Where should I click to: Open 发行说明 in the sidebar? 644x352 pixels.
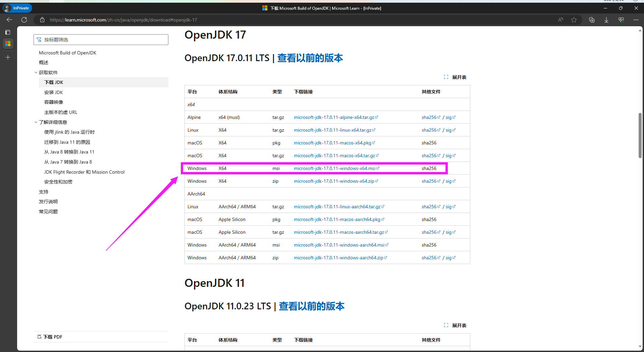point(48,202)
